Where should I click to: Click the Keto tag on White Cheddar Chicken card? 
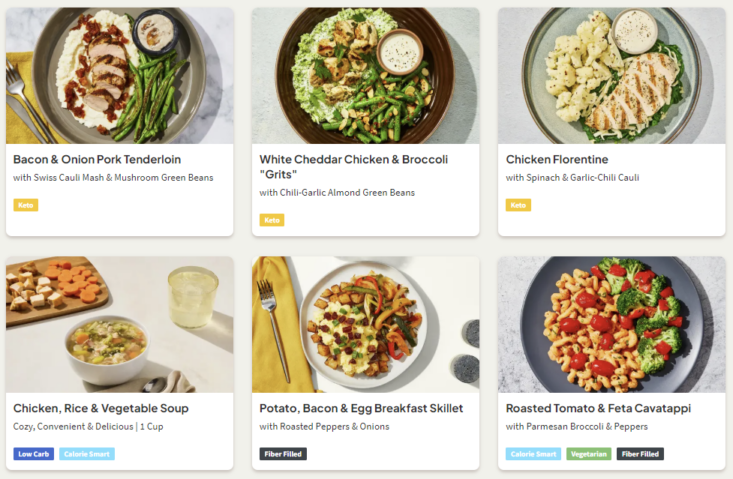point(271,220)
